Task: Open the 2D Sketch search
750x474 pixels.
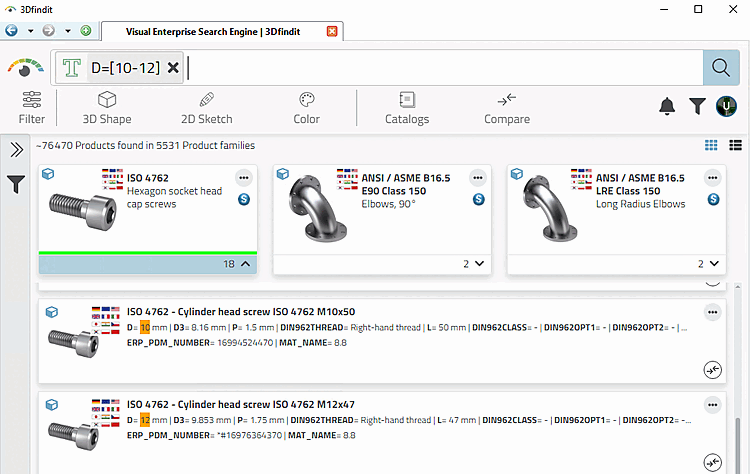Action: (207, 108)
